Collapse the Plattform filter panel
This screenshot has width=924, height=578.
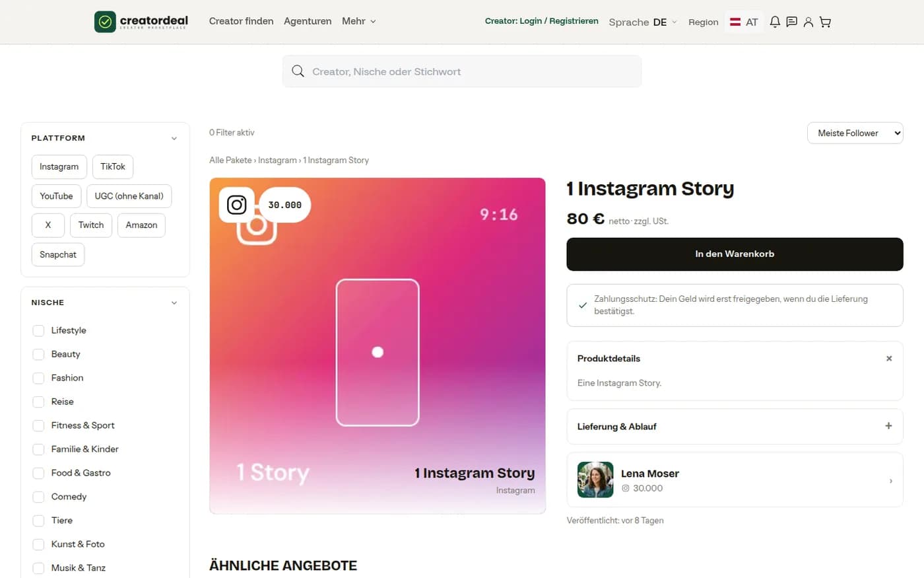174,138
